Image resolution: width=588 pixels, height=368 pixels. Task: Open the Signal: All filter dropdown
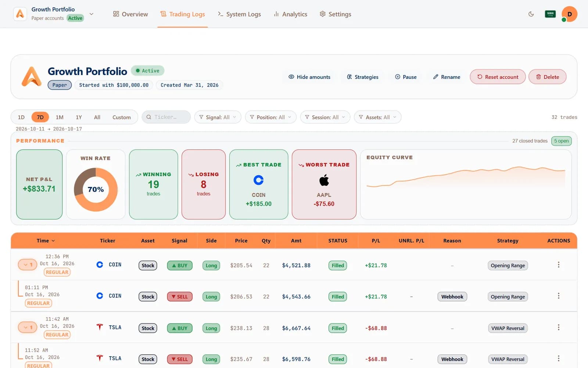[x=218, y=117]
